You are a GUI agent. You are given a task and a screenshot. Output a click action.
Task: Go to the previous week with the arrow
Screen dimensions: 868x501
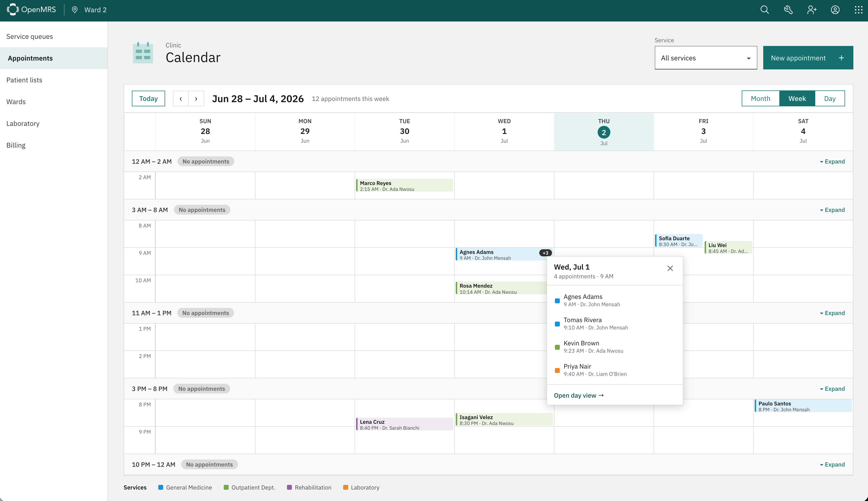pos(181,98)
